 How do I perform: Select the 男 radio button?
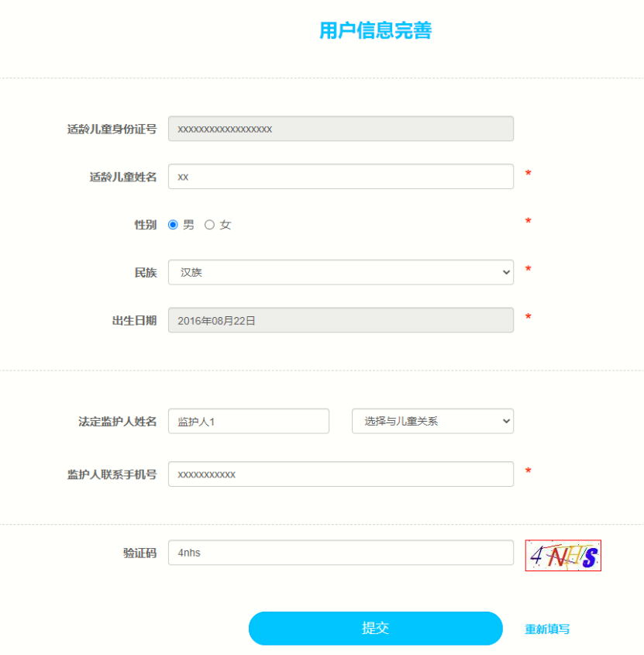click(x=174, y=225)
